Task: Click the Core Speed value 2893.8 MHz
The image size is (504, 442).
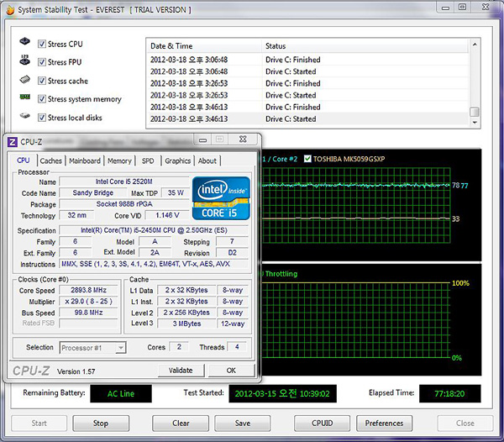Action: [x=88, y=290]
